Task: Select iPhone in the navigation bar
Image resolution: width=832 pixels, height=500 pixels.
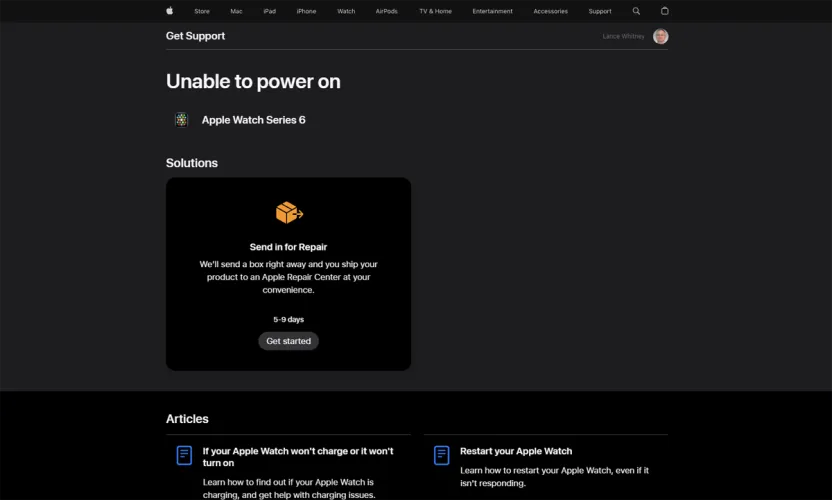Action: tap(306, 11)
